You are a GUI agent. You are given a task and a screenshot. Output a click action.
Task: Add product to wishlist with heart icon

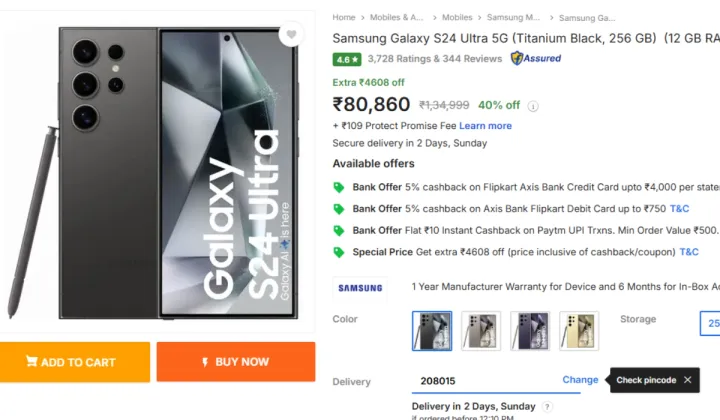pyautogui.click(x=291, y=34)
